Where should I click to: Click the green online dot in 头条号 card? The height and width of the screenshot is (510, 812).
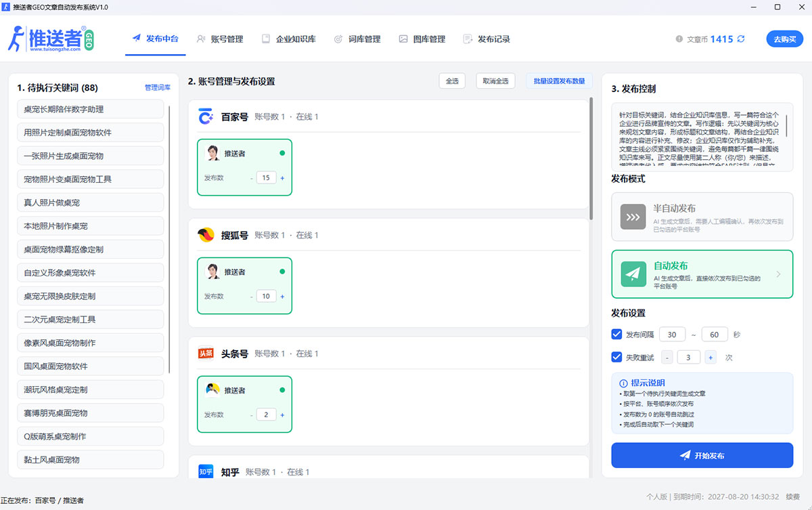(x=282, y=390)
